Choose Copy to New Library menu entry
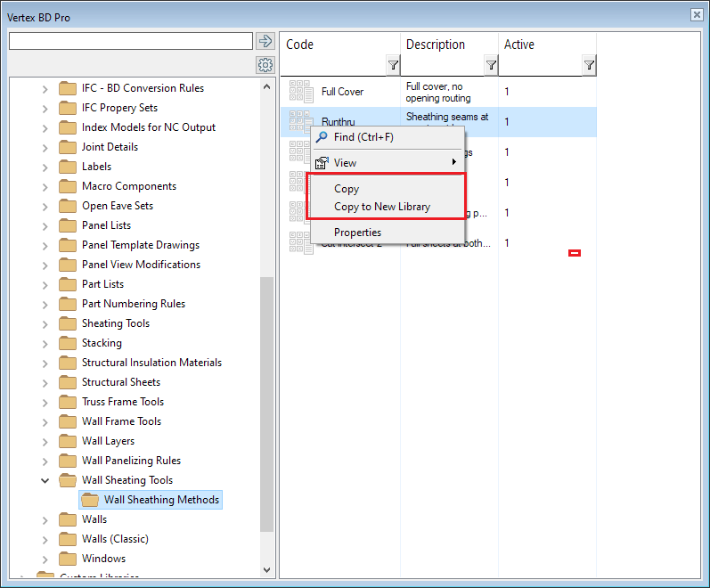This screenshot has width=710, height=588. (381, 207)
